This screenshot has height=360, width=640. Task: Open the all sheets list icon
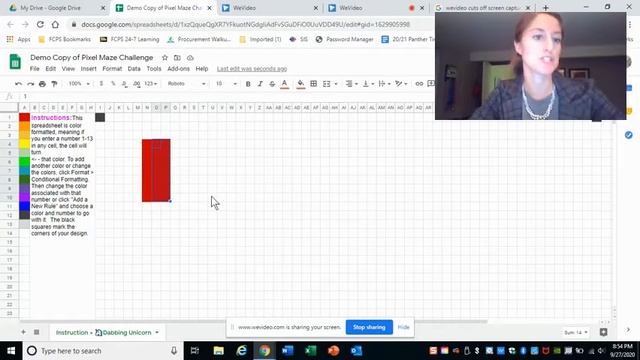click(x=36, y=332)
